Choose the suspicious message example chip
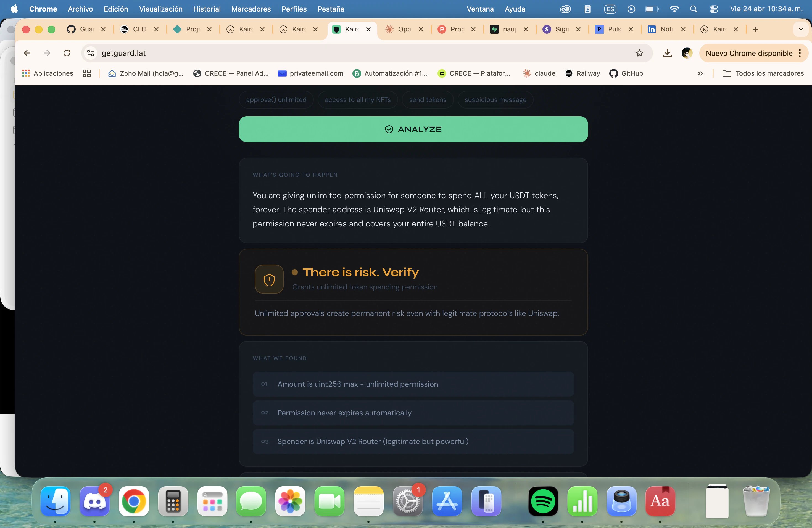 (x=495, y=100)
